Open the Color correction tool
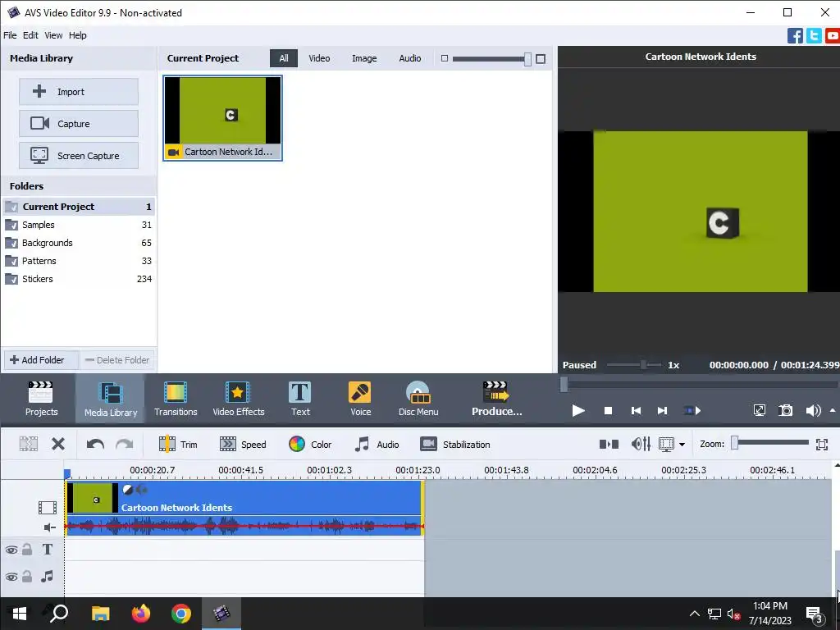Image resolution: width=840 pixels, height=630 pixels. pos(310,444)
